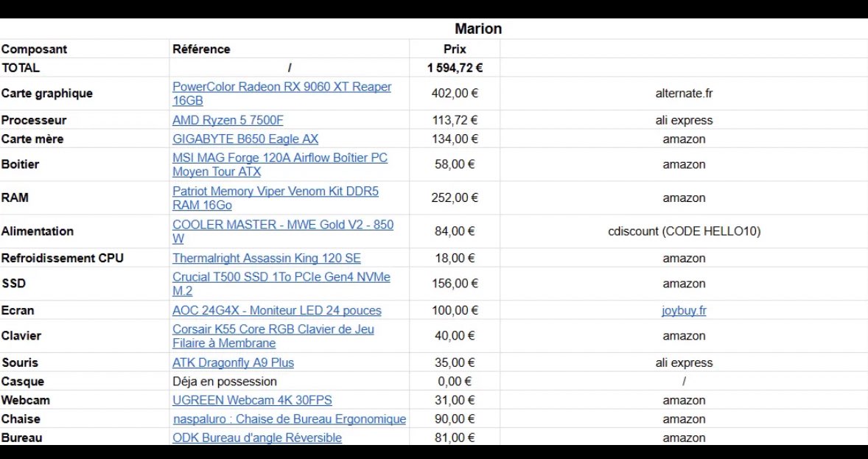Open the Crucial T500 SSD link

tap(281, 284)
